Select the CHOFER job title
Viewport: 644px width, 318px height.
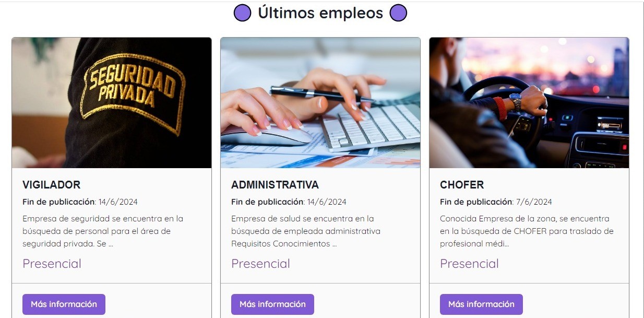[x=462, y=185]
